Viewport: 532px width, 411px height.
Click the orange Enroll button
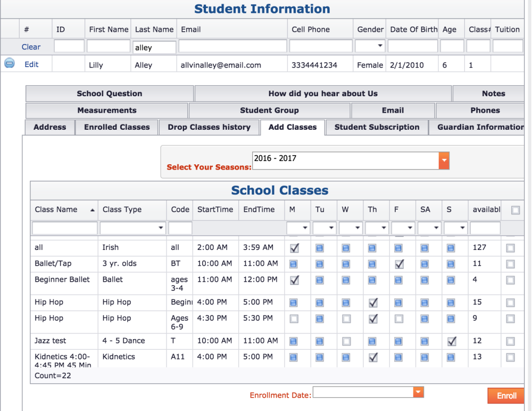506,396
